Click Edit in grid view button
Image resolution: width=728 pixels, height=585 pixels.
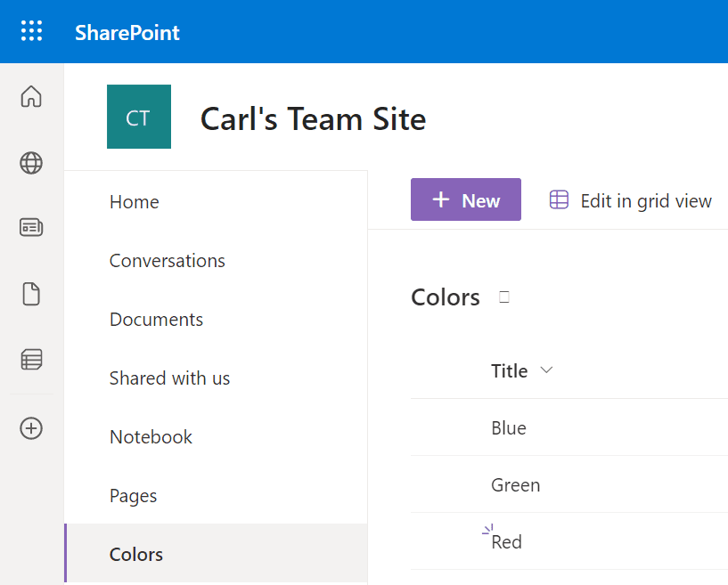pos(630,201)
